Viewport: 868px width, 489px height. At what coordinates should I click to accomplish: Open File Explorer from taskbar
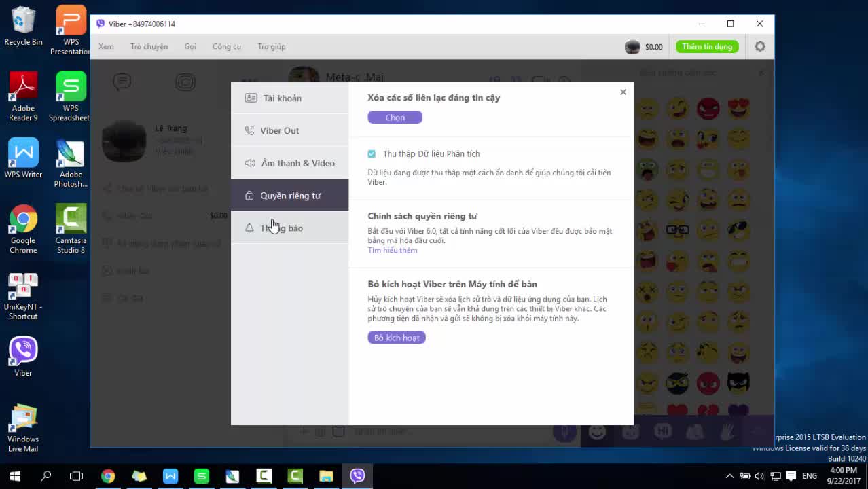tap(326, 476)
